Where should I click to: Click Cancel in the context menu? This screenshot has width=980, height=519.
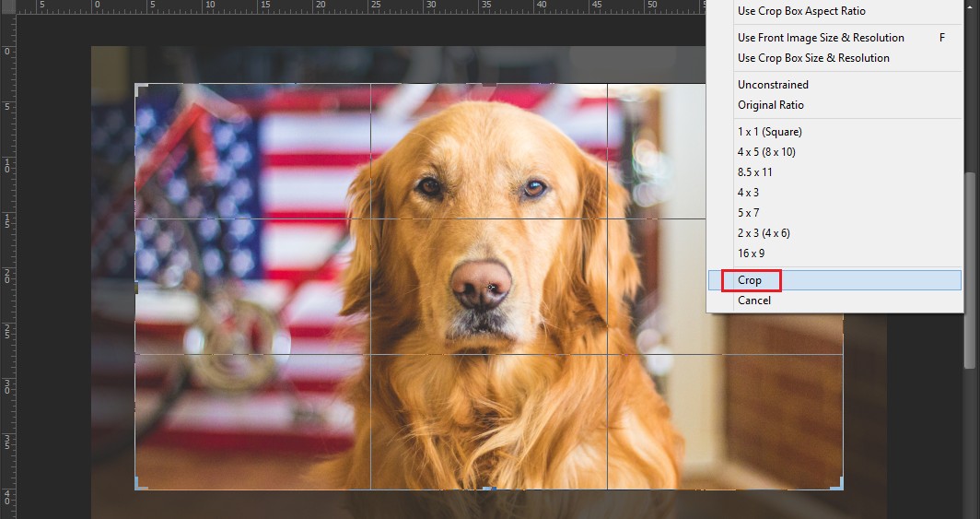(753, 301)
